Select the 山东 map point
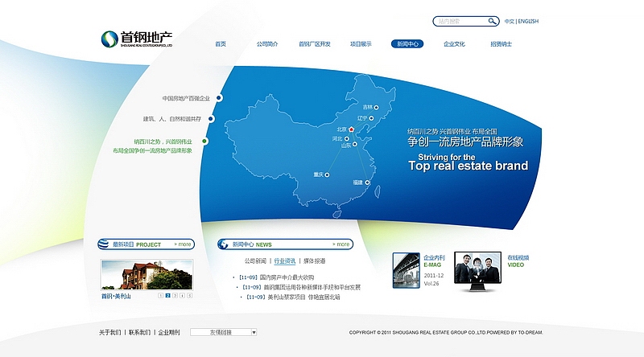The image size is (644, 357). 355,145
